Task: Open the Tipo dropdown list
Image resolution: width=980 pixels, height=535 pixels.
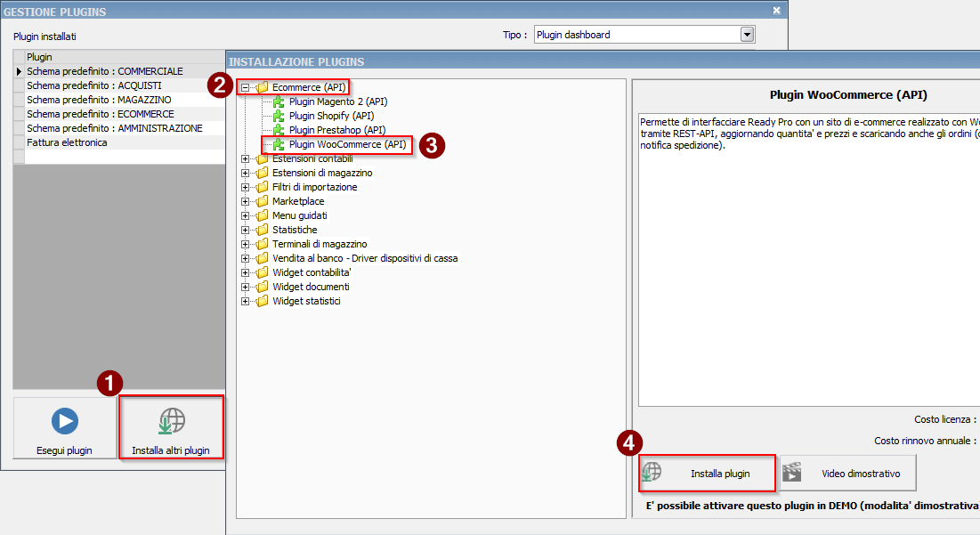Action: click(x=747, y=36)
